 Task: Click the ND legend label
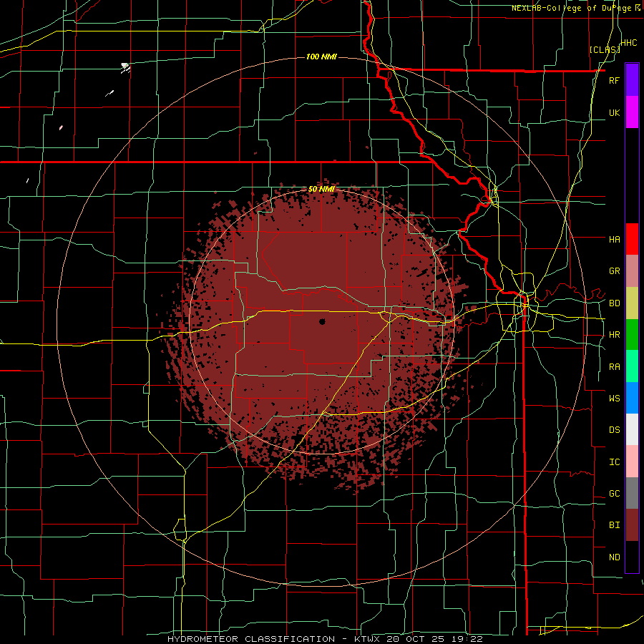click(x=614, y=557)
